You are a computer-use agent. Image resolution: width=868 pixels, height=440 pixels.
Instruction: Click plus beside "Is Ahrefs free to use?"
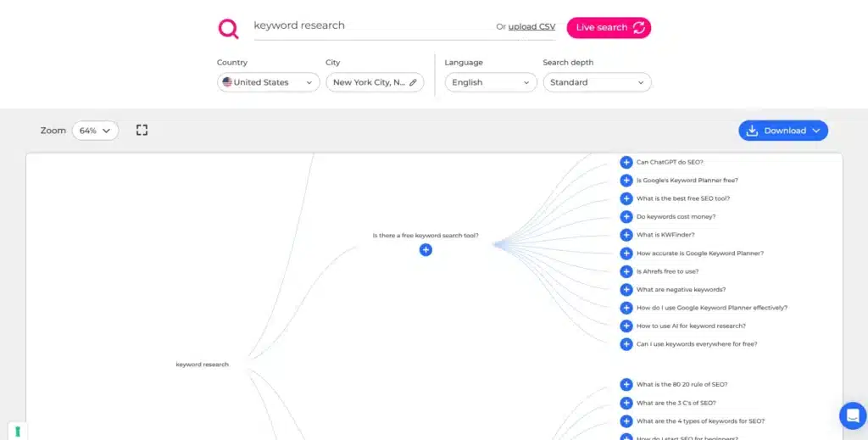[626, 272]
